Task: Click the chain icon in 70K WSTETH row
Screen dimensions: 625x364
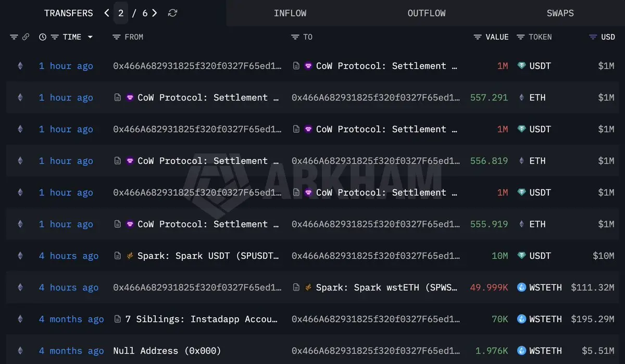Action: (20, 319)
